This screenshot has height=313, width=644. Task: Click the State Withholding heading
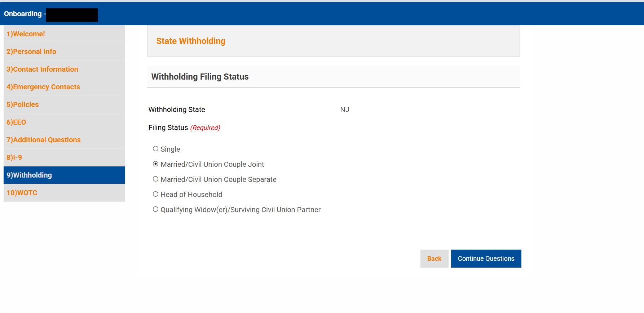tap(191, 41)
